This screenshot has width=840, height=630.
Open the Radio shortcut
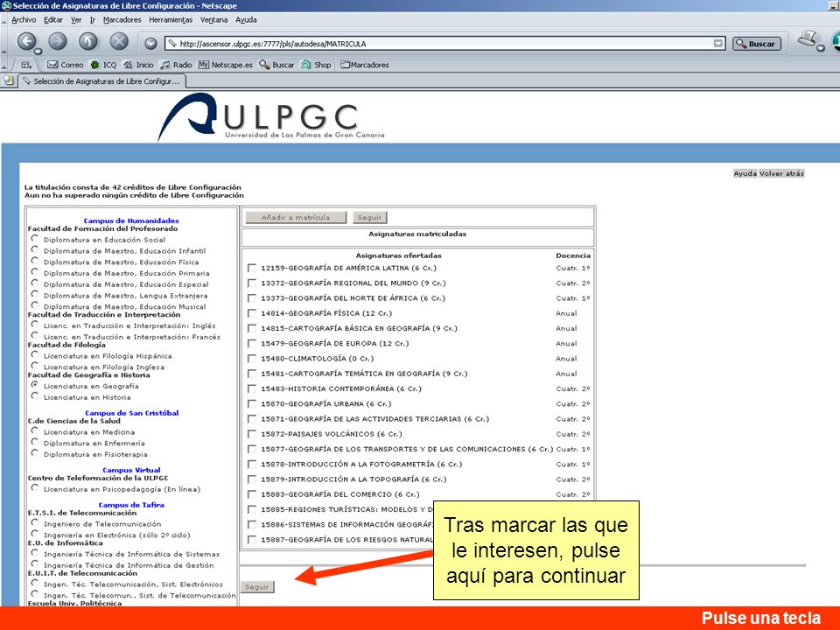[x=176, y=65]
